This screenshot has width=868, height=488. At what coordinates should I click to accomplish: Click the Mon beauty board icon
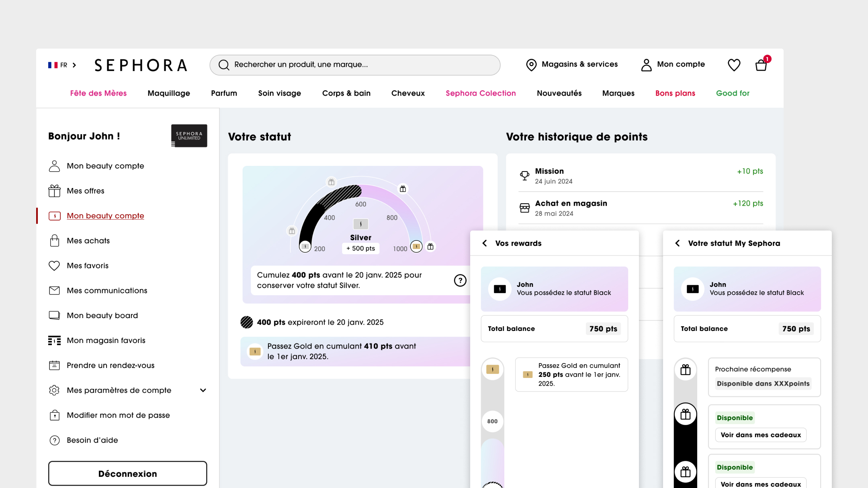pyautogui.click(x=54, y=315)
